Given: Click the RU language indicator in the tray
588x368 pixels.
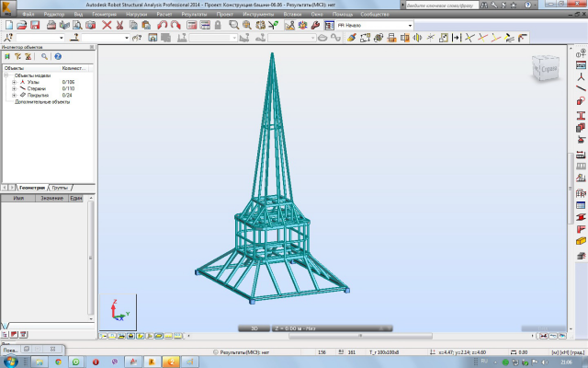Looking at the screenshot, I should (x=484, y=362).
